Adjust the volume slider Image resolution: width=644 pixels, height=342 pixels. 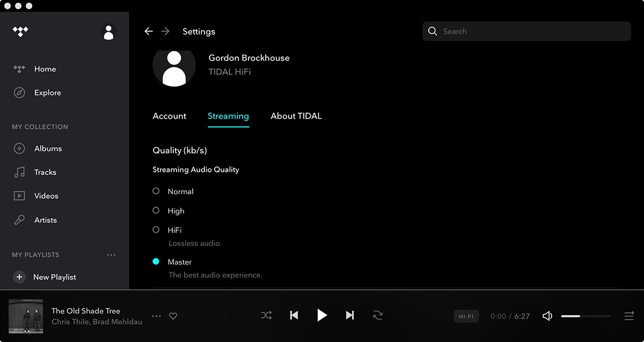click(x=586, y=316)
